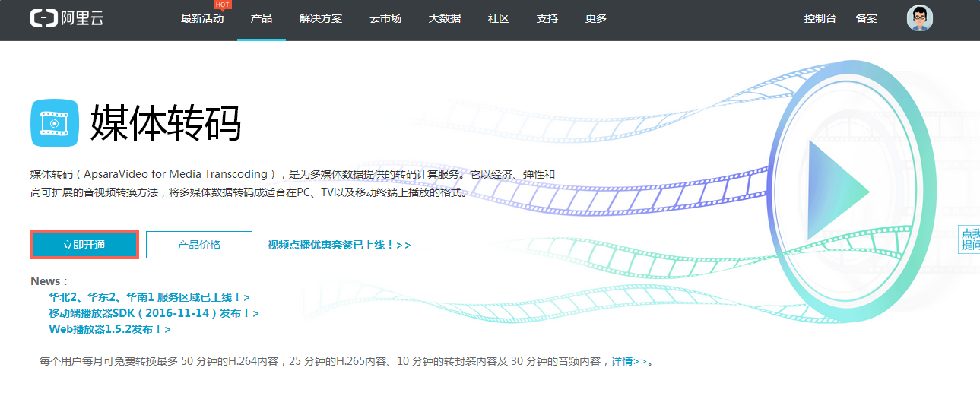Click the 点我提问 side tab
This screenshot has width=980, height=412.
click(970, 239)
